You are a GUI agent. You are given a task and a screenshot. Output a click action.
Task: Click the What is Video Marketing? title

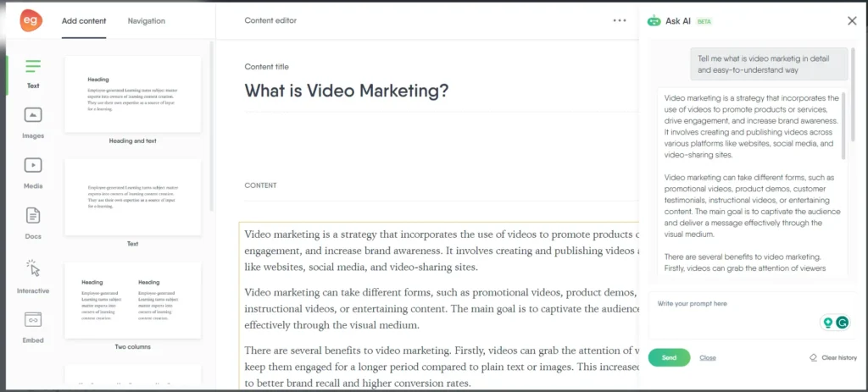(347, 91)
